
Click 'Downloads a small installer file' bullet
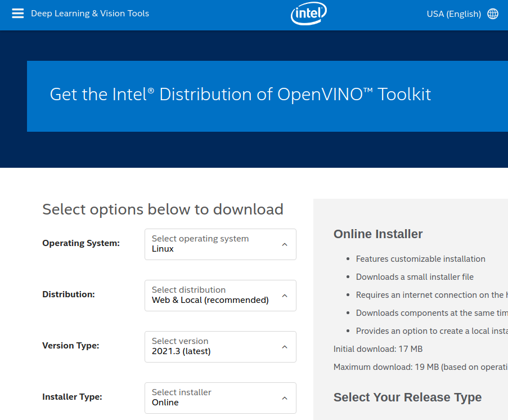(x=415, y=277)
